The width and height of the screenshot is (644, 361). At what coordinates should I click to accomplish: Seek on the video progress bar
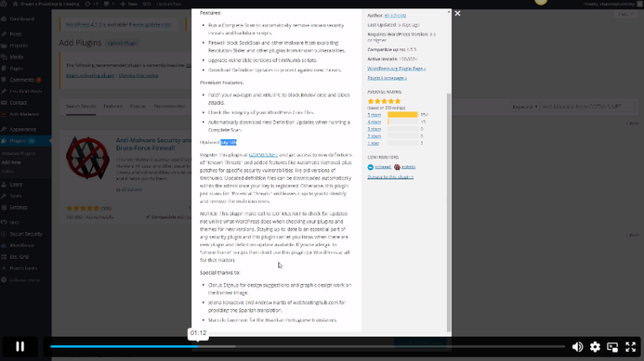[307, 347]
